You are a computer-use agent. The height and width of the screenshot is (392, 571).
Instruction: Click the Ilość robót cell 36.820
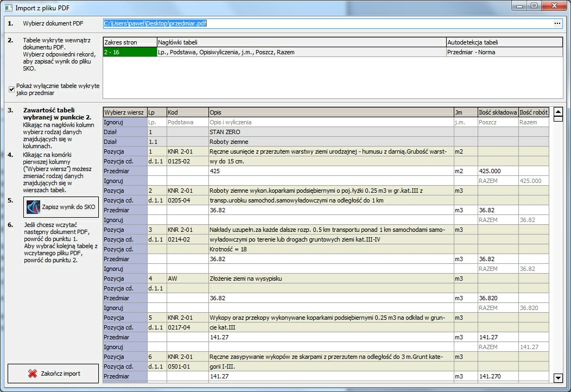point(534,308)
